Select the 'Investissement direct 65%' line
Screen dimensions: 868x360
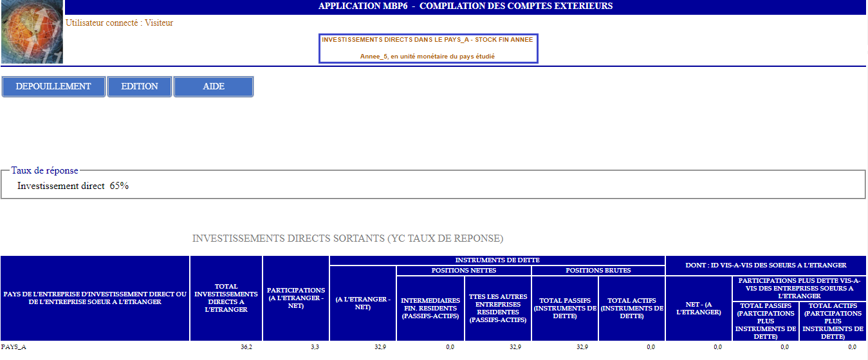tap(73, 186)
